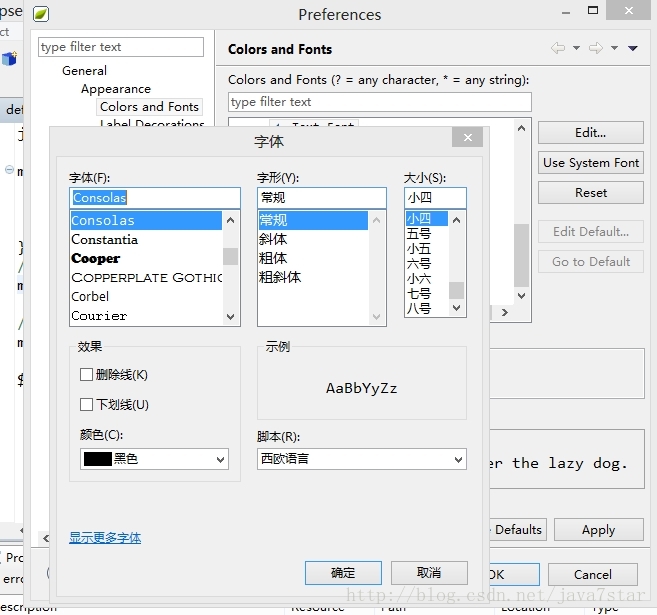
Task: Click the 显示更多字体 link
Action: 105,537
